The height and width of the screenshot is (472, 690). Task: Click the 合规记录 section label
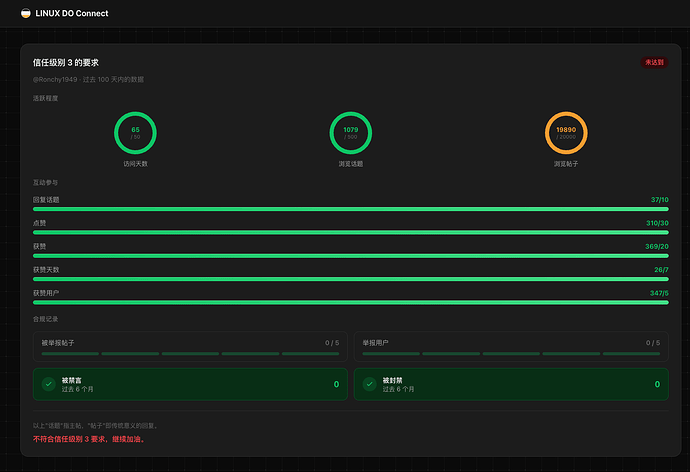pyautogui.click(x=45, y=319)
